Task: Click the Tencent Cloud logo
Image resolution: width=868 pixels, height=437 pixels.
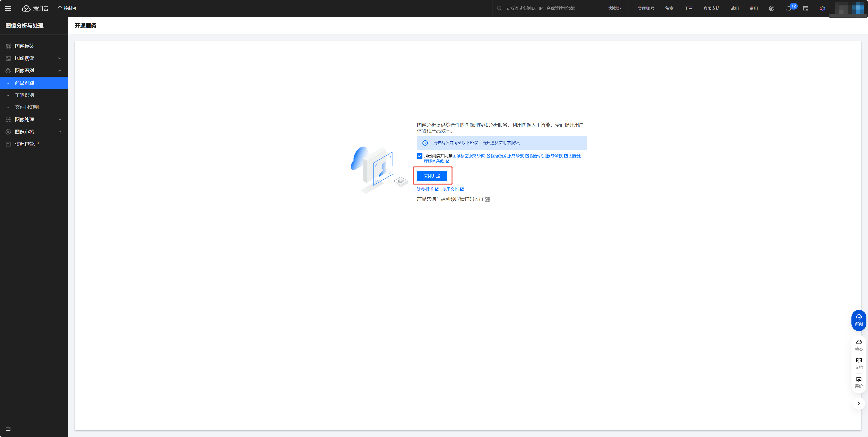Action: [35, 8]
